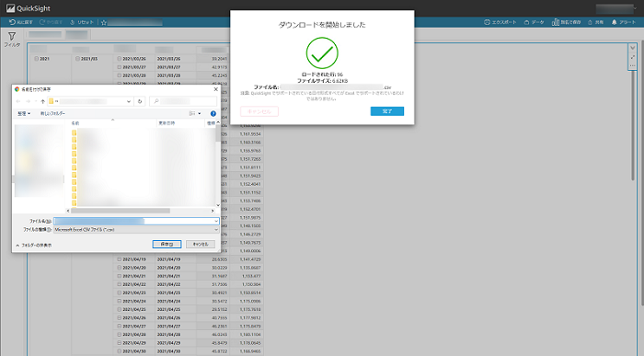Click the file list horizontal scrollbar
Screen dimensions: 644x356
[x=121, y=211]
